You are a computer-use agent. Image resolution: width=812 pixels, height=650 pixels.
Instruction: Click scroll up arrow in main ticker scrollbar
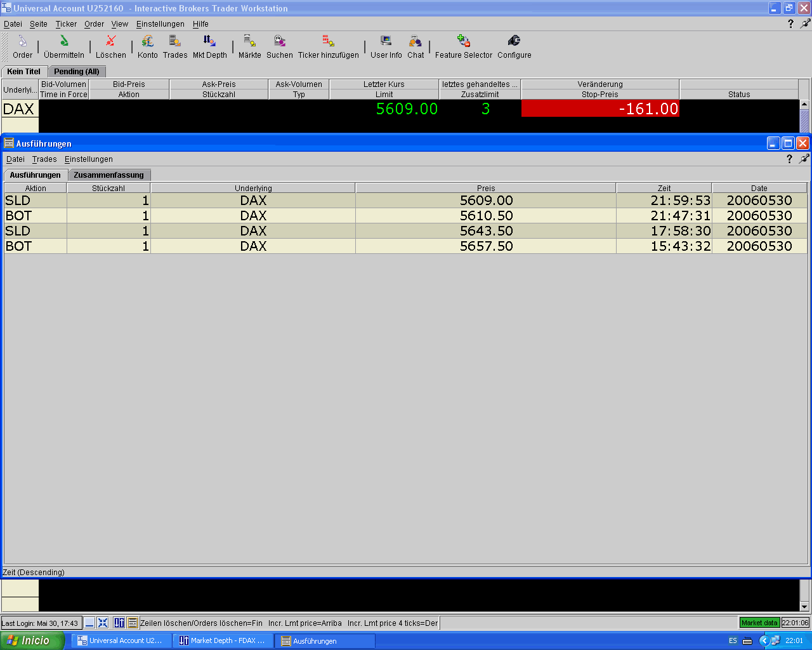[804, 105]
